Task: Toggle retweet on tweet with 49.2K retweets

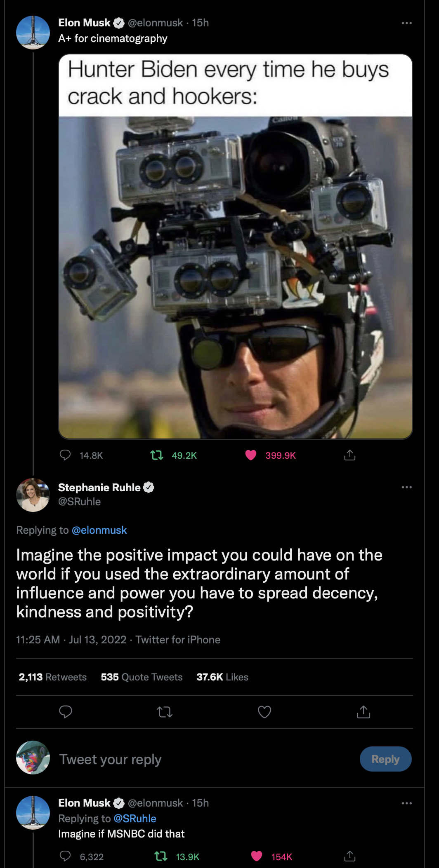Action: pos(157,455)
